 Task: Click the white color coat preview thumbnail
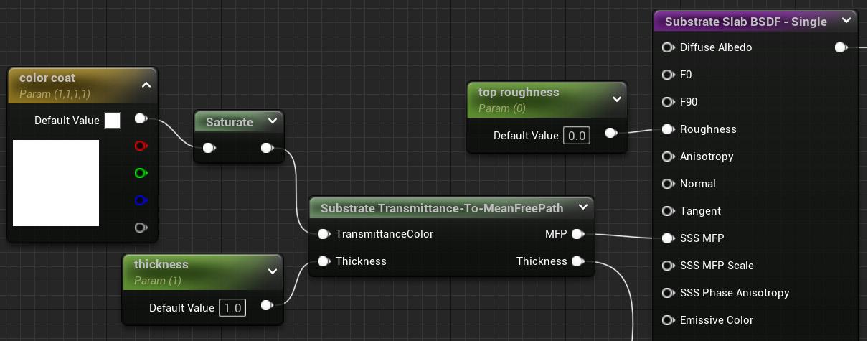coord(56,183)
